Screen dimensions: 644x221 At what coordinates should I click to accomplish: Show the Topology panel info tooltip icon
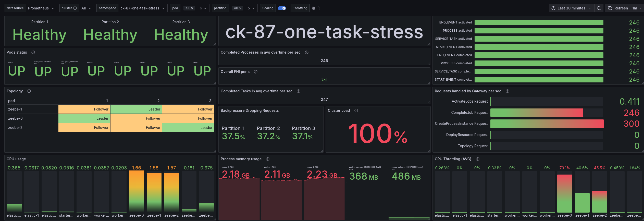(x=29, y=91)
